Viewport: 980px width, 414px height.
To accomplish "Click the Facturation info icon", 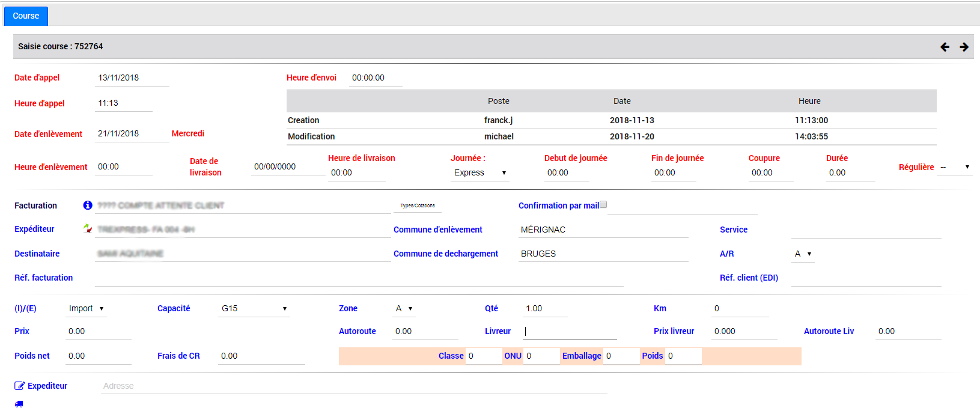I will click(88, 205).
